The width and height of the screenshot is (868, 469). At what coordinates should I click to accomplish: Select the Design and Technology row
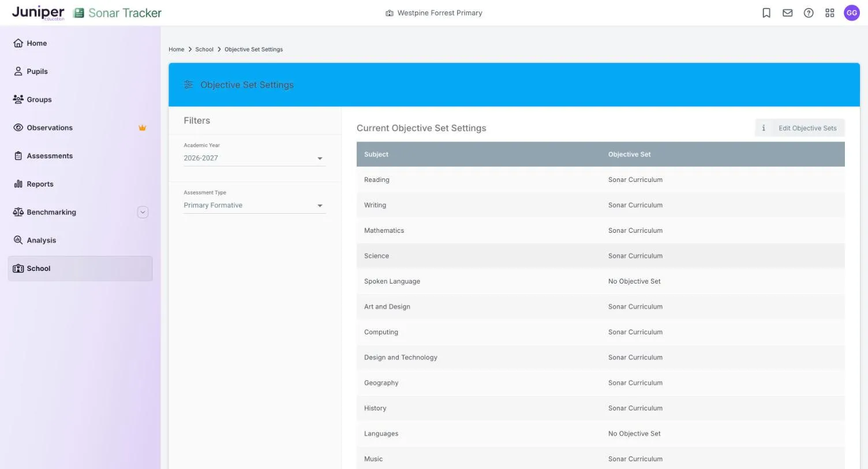(x=601, y=358)
